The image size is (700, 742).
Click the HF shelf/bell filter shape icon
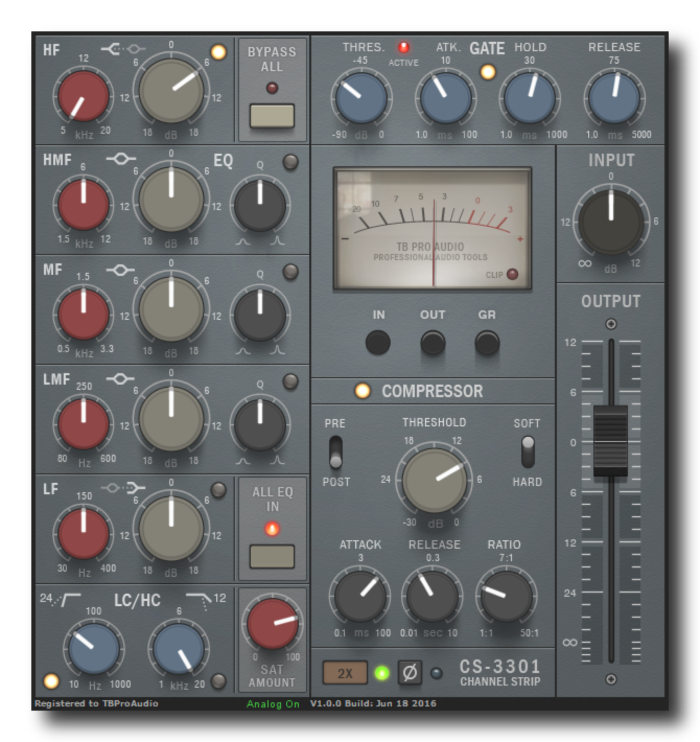click(x=123, y=50)
